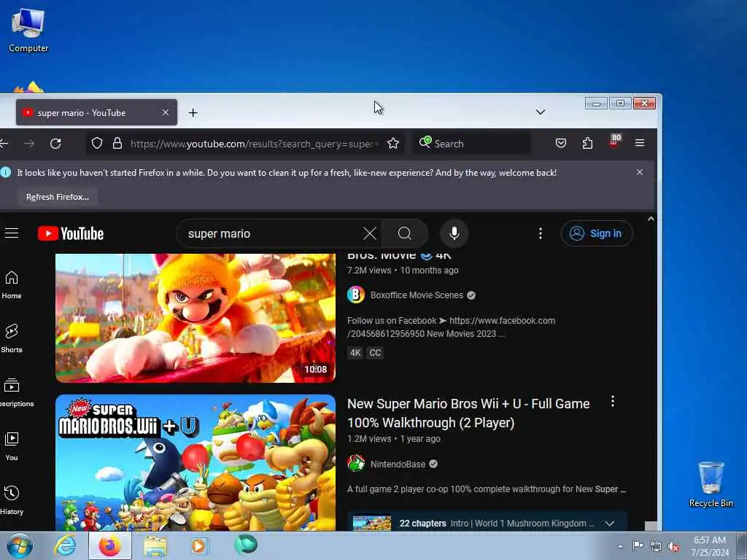This screenshot has height=560, width=747.
Task: Open Shorts in YouTube sidebar
Action: tap(12, 338)
